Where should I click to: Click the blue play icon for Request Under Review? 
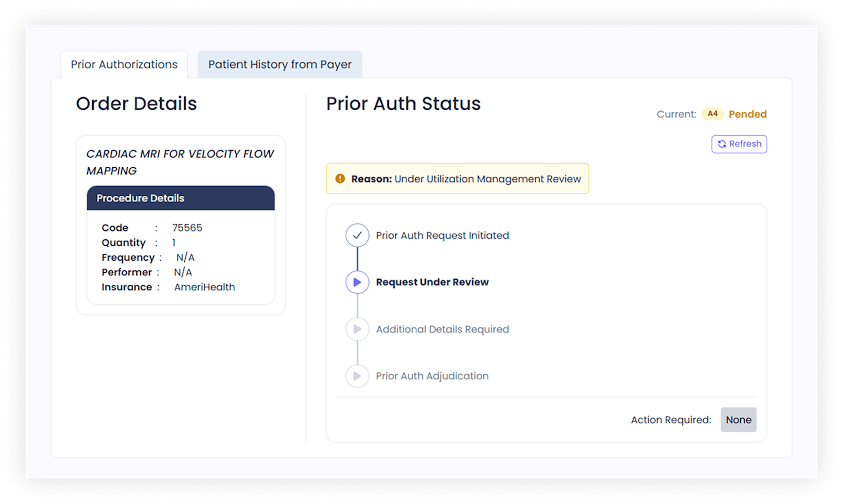point(357,282)
